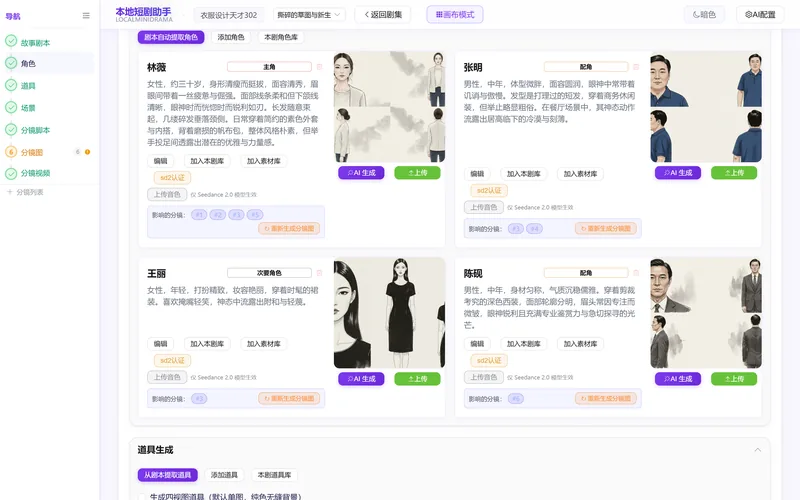Click 重新生成分镜图 for 张明
The image size is (800, 500).
606,229
